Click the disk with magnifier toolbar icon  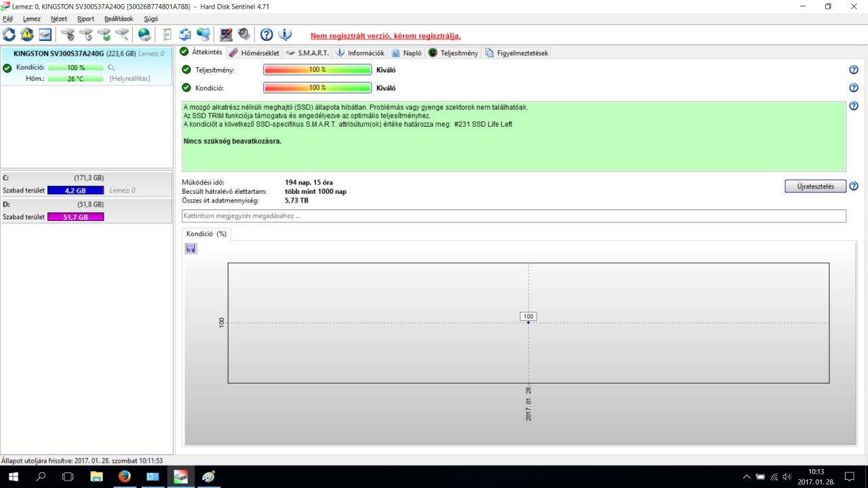point(122,34)
